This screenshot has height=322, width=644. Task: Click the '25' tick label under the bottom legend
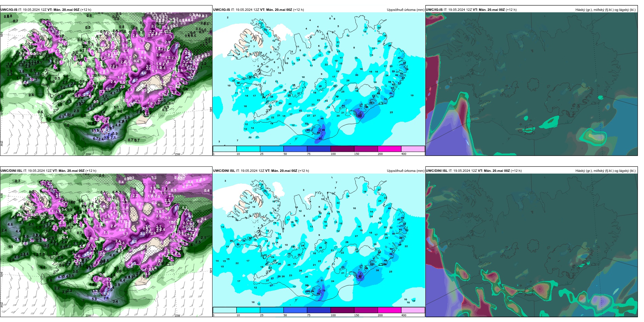(262, 315)
